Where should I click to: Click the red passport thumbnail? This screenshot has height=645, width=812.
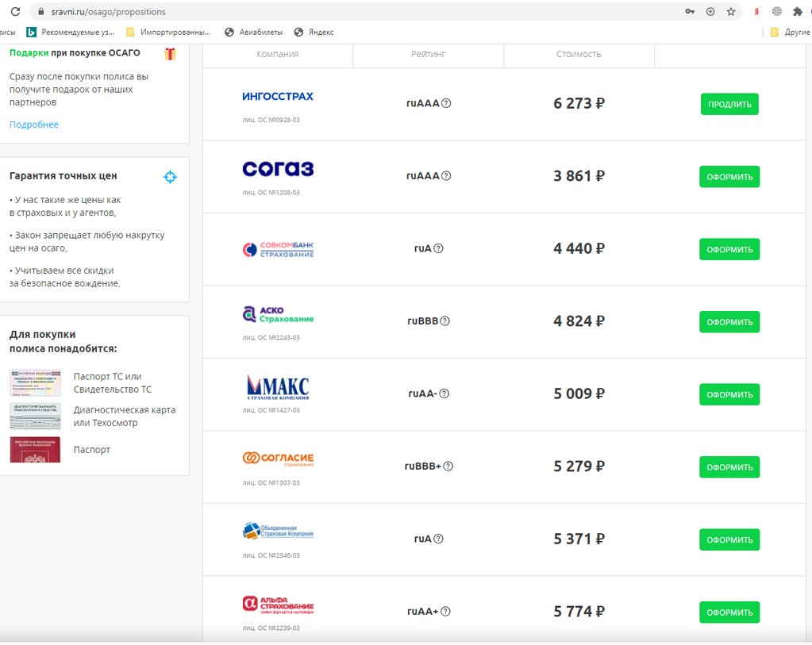[x=35, y=449]
